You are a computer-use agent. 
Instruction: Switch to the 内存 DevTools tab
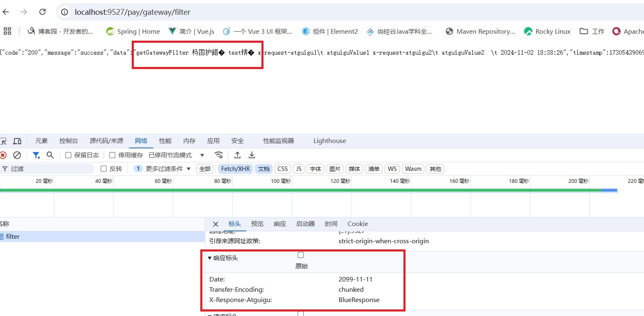point(189,141)
